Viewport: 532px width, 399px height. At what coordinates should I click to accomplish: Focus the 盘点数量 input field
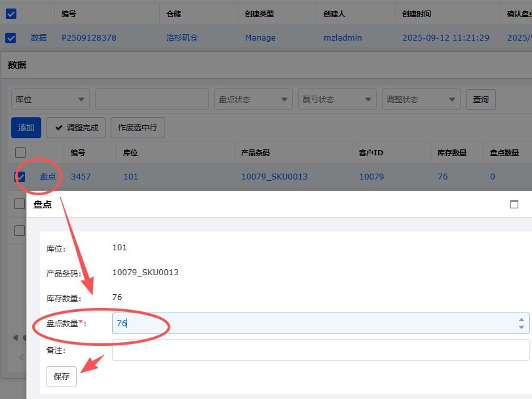click(x=320, y=323)
